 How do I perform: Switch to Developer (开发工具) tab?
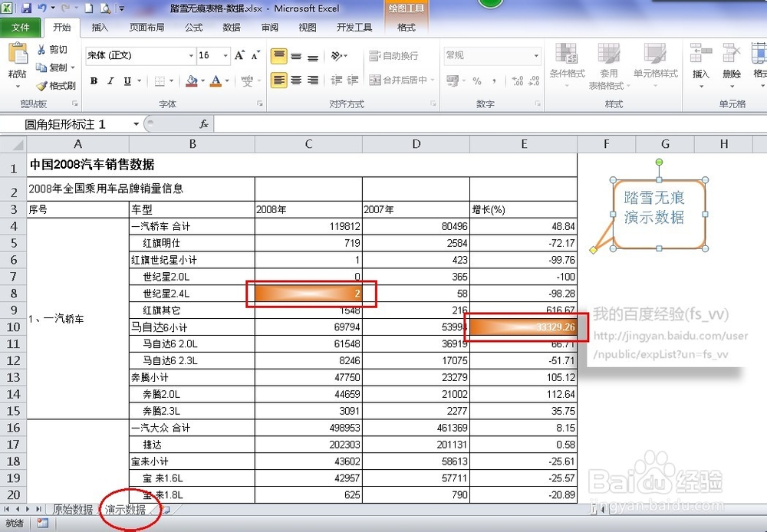354,28
